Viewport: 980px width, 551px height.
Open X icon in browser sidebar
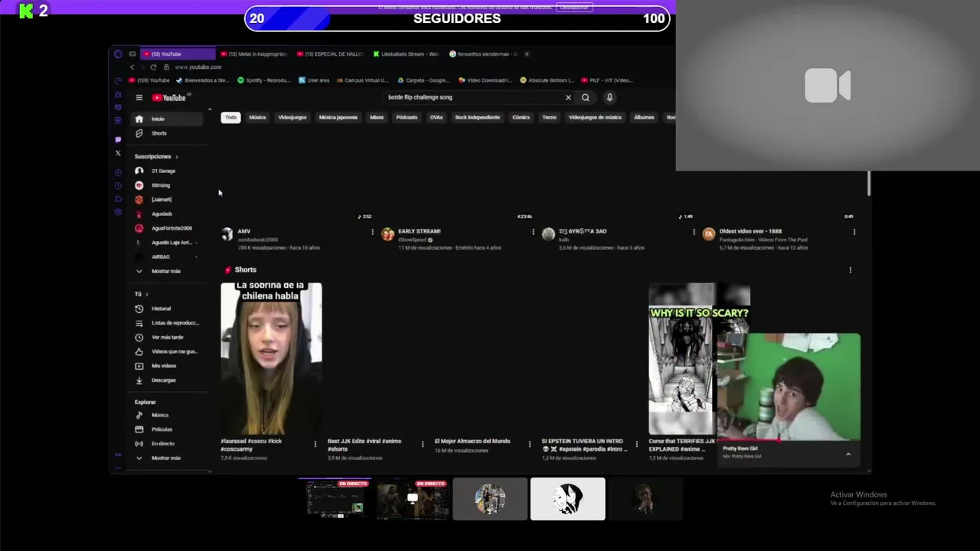(118, 153)
